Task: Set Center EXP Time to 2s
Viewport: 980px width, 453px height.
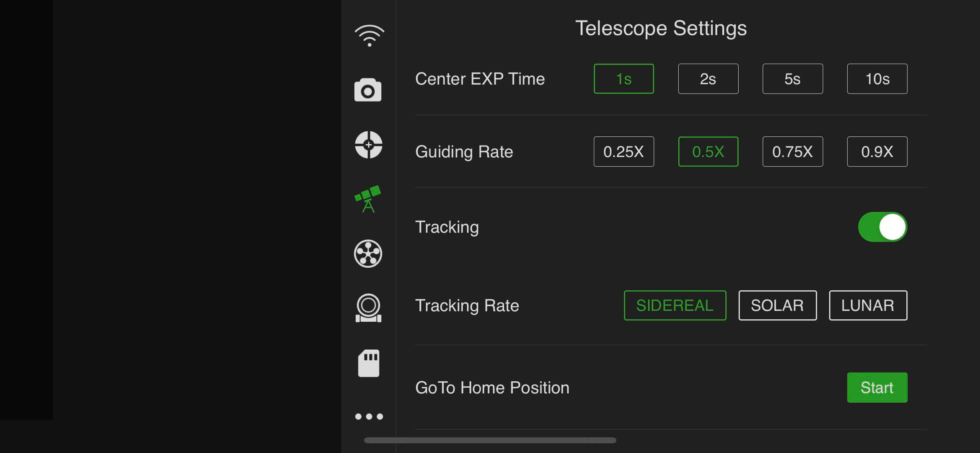Action: coord(708,79)
